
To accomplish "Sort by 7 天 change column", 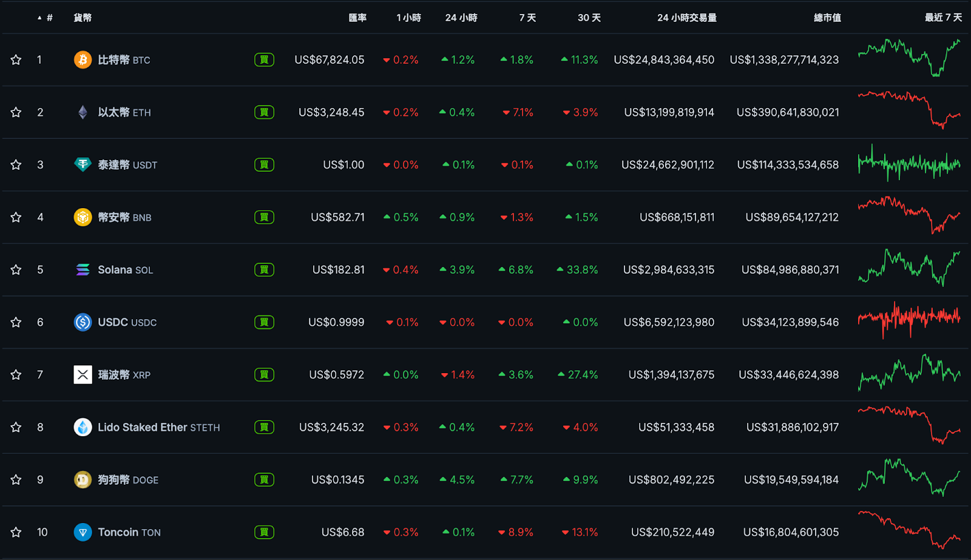I will [527, 18].
